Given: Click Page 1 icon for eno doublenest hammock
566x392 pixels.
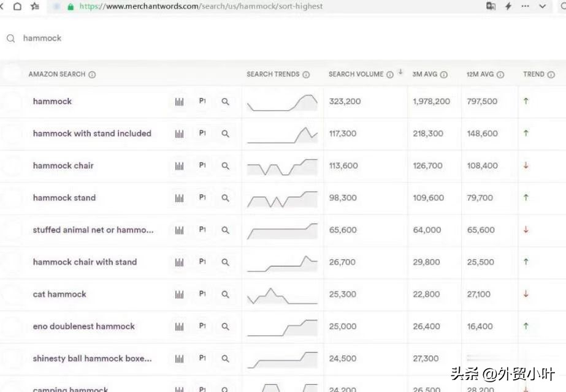Looking at the screenshot, I should pyautogui.click(x=202, y=326).
